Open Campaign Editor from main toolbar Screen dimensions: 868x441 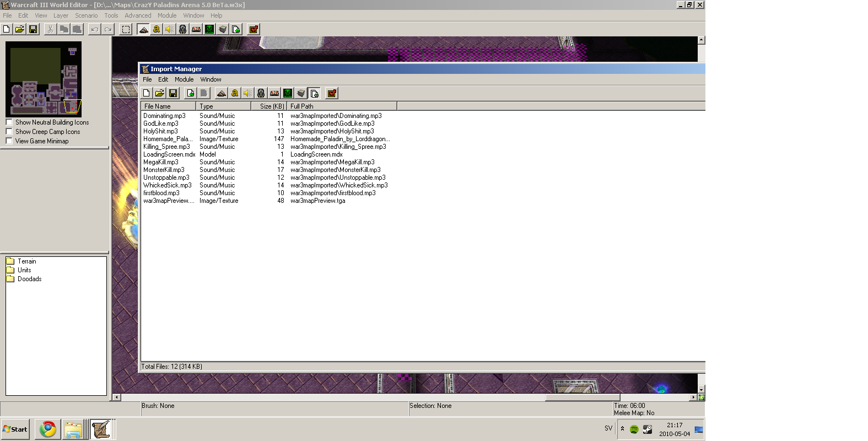point(196,29)
